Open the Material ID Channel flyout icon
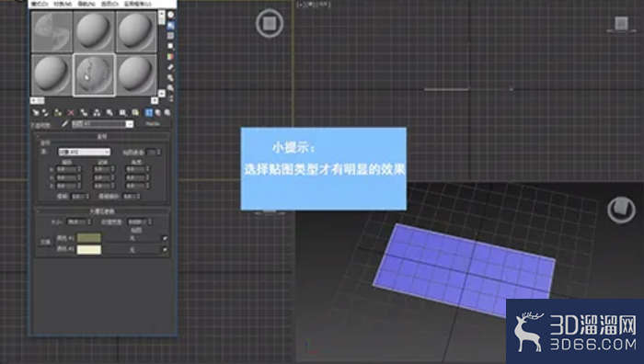The height and width of the screenshot is (364, 644). pos(122,112)
